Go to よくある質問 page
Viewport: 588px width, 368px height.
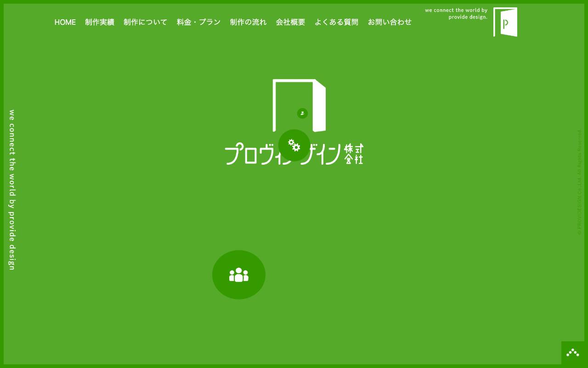[336, 22]
